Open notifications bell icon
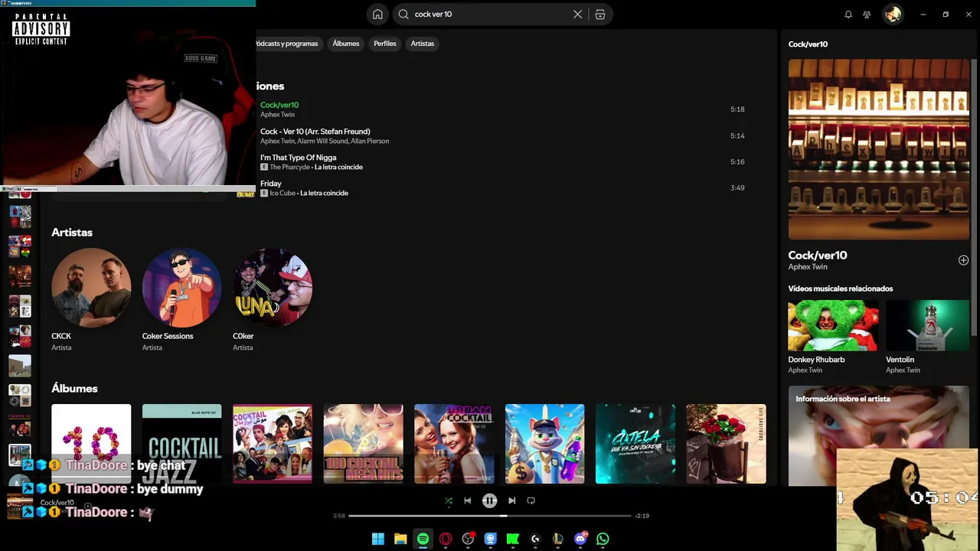 [848, 15]
